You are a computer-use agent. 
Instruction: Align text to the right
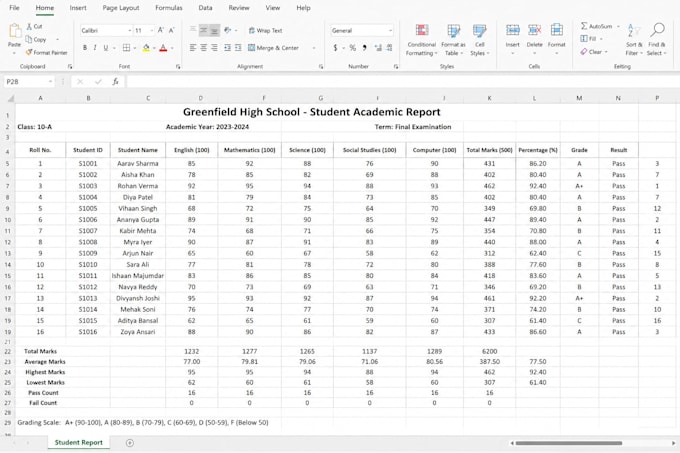tap(214, 48)
